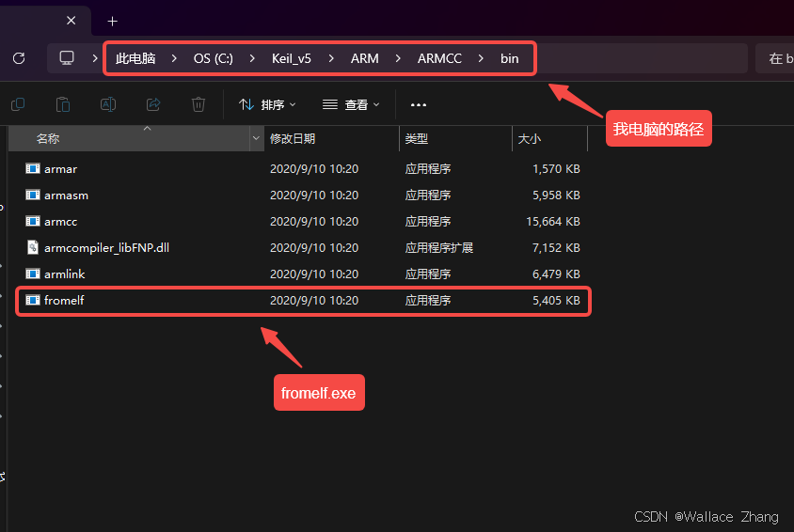Sort by 类型 column header
This screenshot has height=532, width=794.
pyautogui.click(x=455, y=138)
